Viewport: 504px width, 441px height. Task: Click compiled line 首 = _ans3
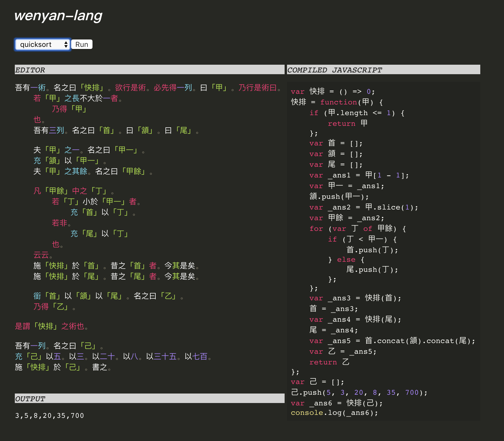334,309
